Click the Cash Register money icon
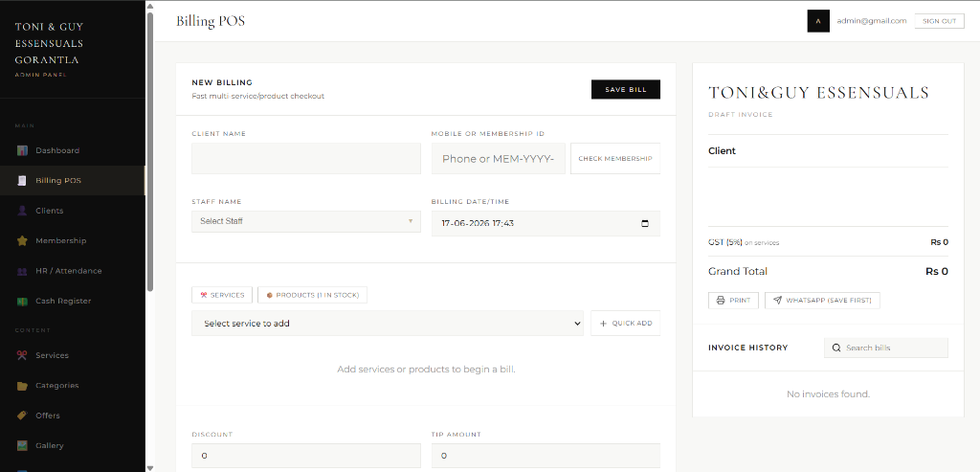Image resolution: width=980 pixels, height=472 pixels. coord(22,301)
